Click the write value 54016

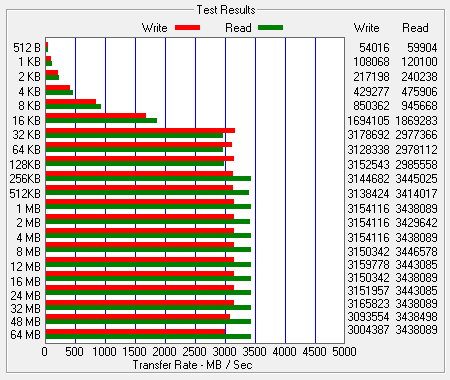374,48
